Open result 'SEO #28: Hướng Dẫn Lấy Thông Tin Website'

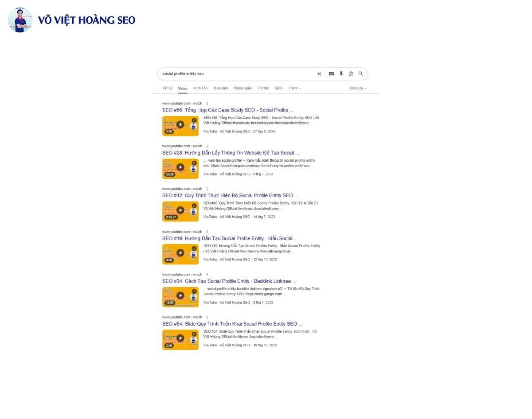pyautogui.click(x=231, y=153)
